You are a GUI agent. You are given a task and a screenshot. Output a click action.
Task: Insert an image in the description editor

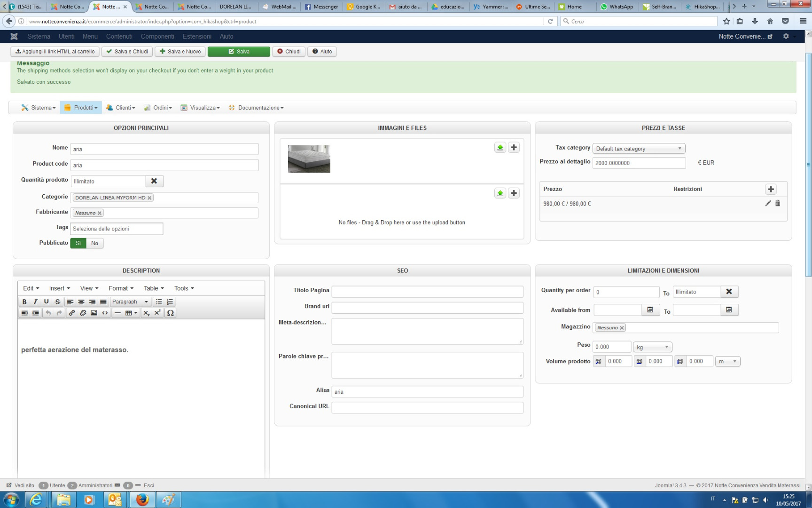(94, 313)
